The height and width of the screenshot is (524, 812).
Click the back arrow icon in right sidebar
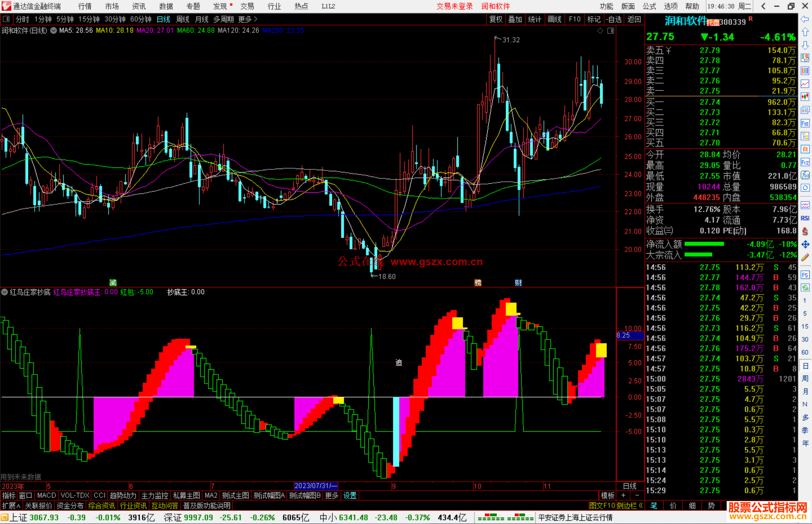805,19
